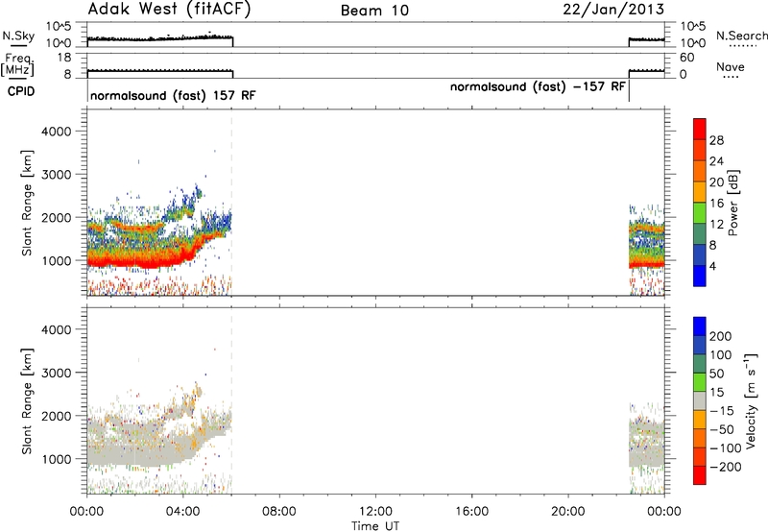
Task: Click the "200" label on the velocity colorbar
Action: tap(721, 336)
